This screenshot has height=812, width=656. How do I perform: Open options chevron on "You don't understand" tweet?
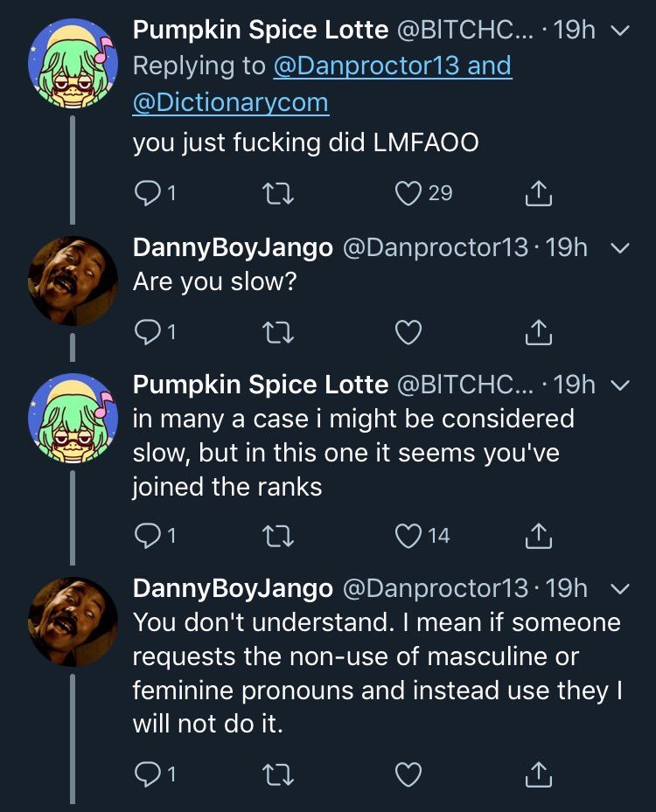click(x=619, y=590)
